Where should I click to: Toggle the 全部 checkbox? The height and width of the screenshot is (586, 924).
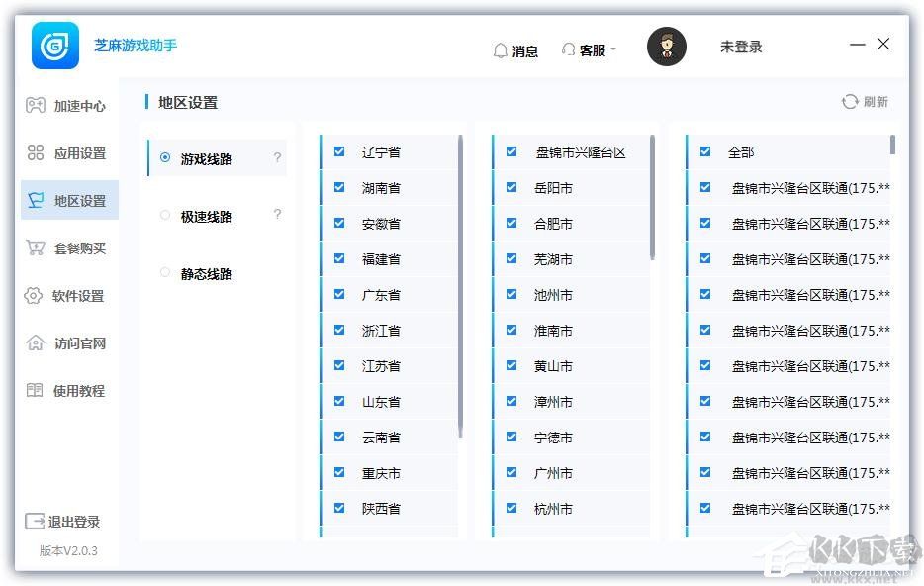[703, 151]
